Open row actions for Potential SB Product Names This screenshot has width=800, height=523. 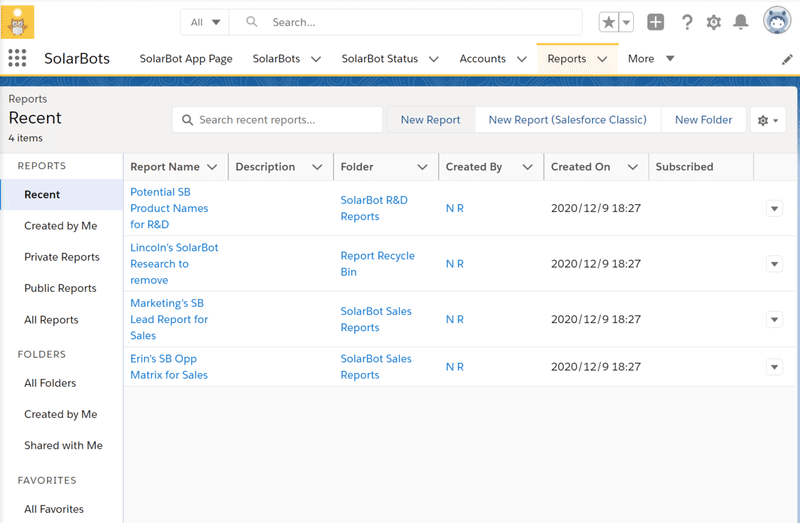[774, 208]
